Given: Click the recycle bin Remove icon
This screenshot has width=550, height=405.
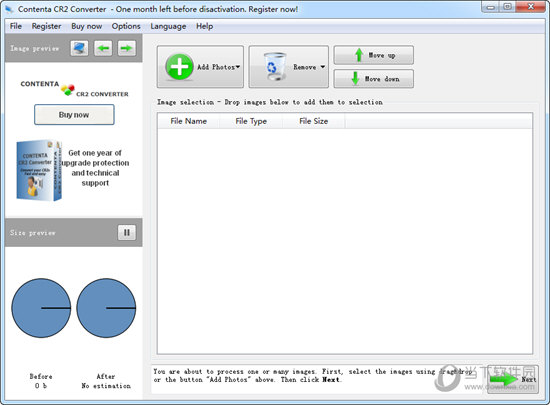Looking at the screenshot, I should click(x=275, y=67).
